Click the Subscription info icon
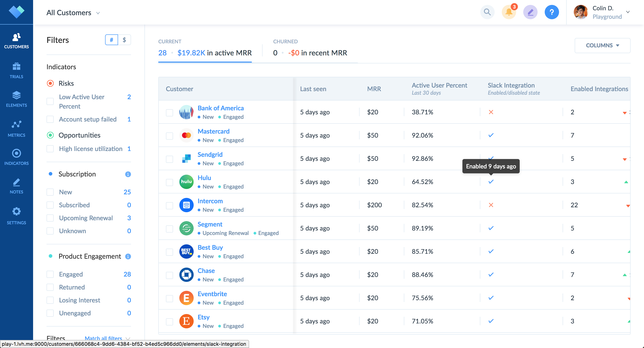Screen dimensions: 644x348 tap(128, 174)
